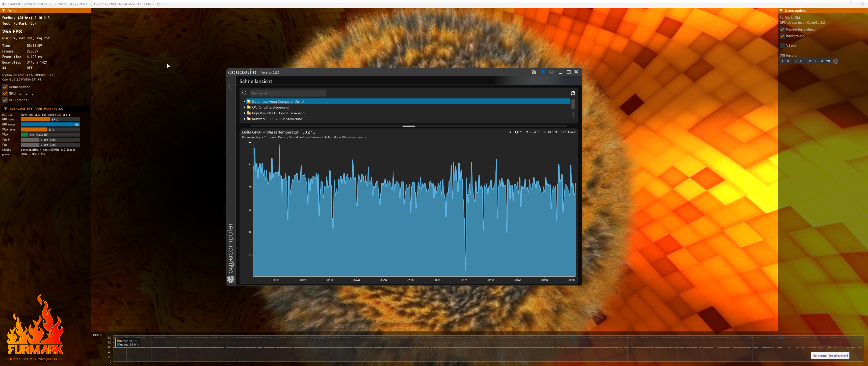Expand the OCTO (Lüftersteuerung) tree node
Image resolution: width=868 pixels, height=366 pixels.
pyautogui.click(x=245, y=108)
